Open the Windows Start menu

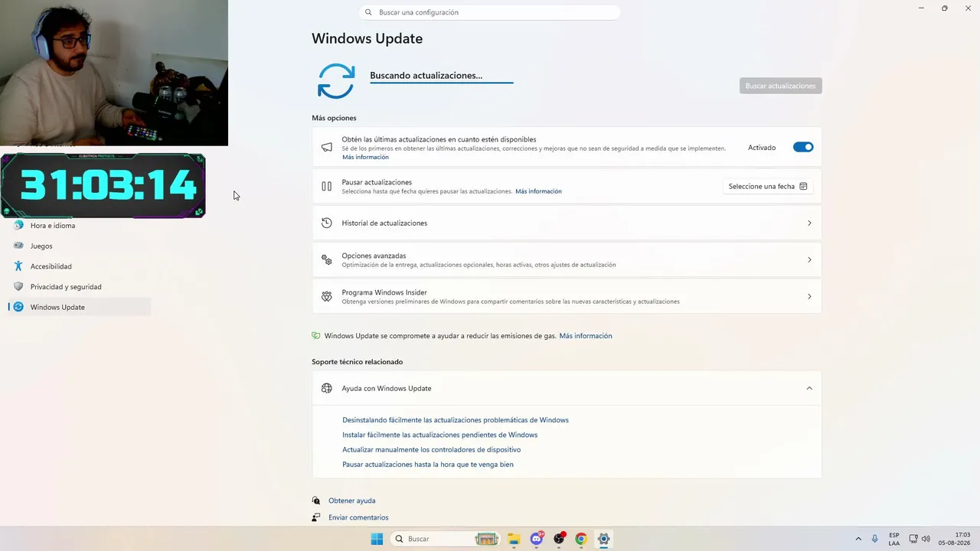click(x=377, y=539)
